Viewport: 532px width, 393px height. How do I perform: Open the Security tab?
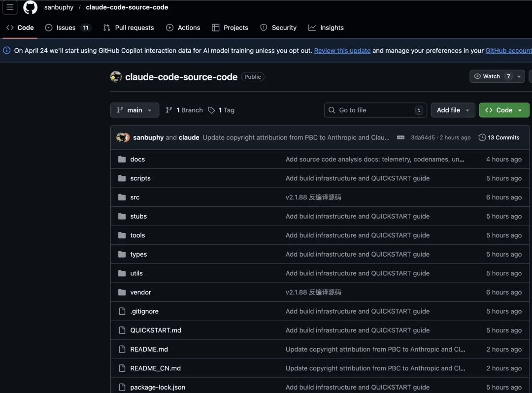coord(278,28)
